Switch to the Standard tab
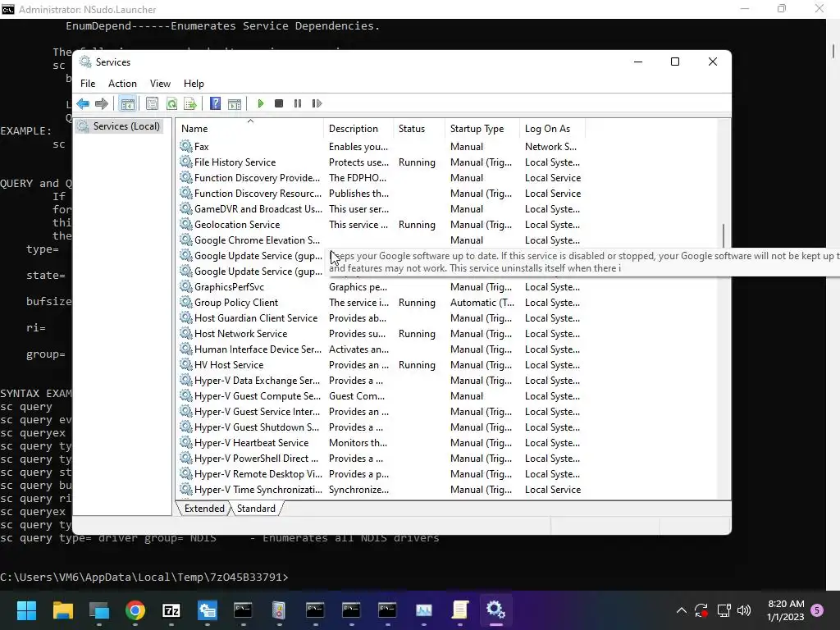The height and width of the screenshot is (630, 840). 256,509
